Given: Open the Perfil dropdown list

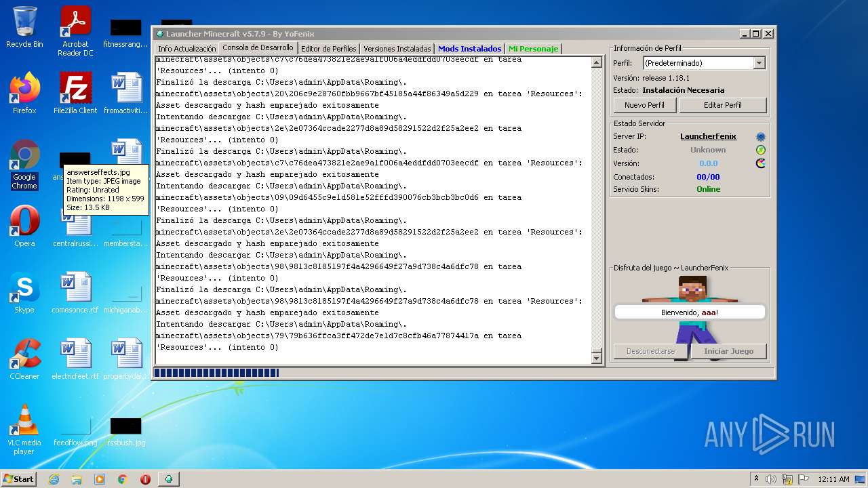Looking at the screenshot, I should 759,63.
